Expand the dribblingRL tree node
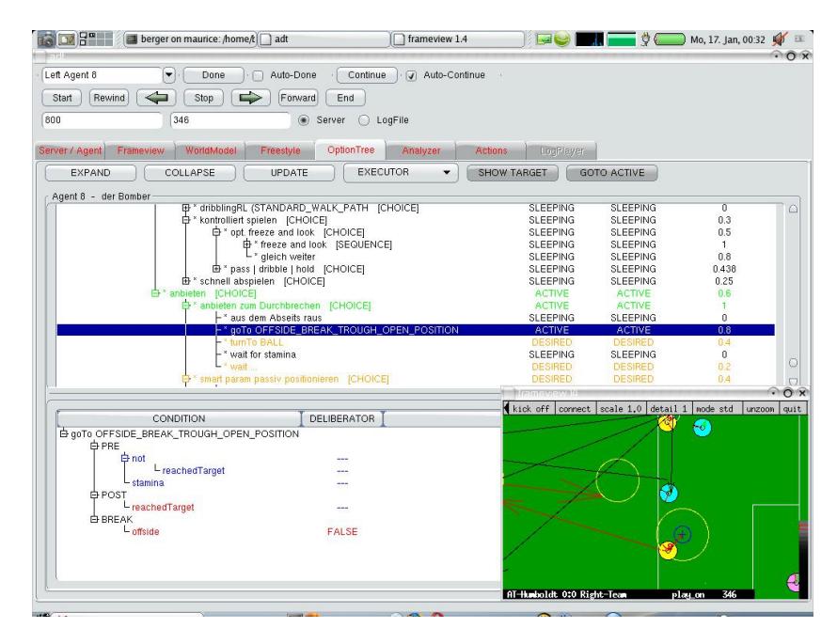The image size is (837, 644). (186, 208)
